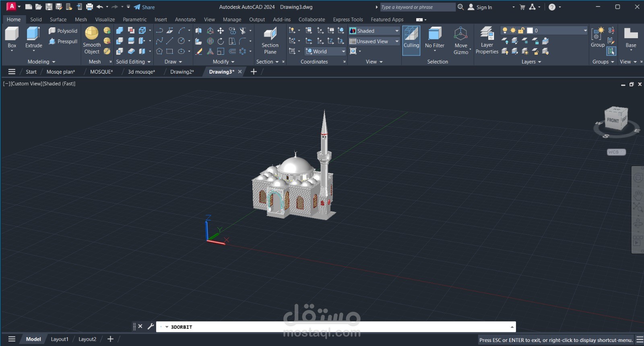Click Sign In
Screen dimensions: 644x346
[480, 7]
